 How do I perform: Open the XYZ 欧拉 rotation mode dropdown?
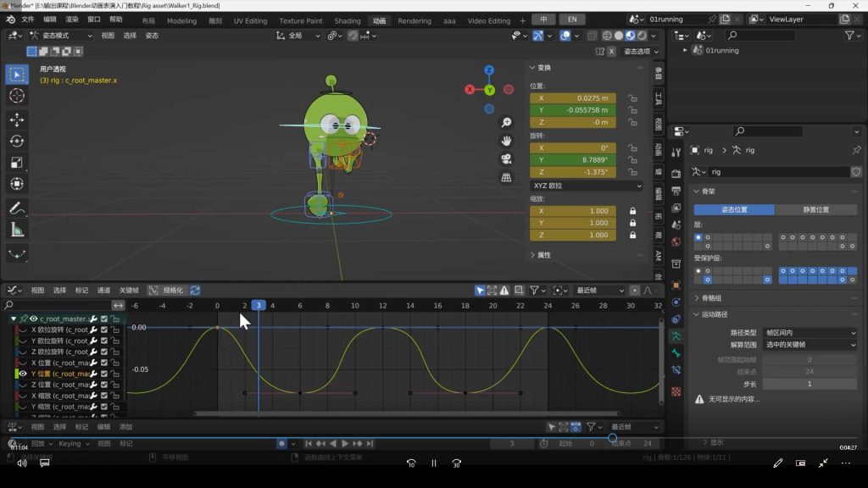586,186
